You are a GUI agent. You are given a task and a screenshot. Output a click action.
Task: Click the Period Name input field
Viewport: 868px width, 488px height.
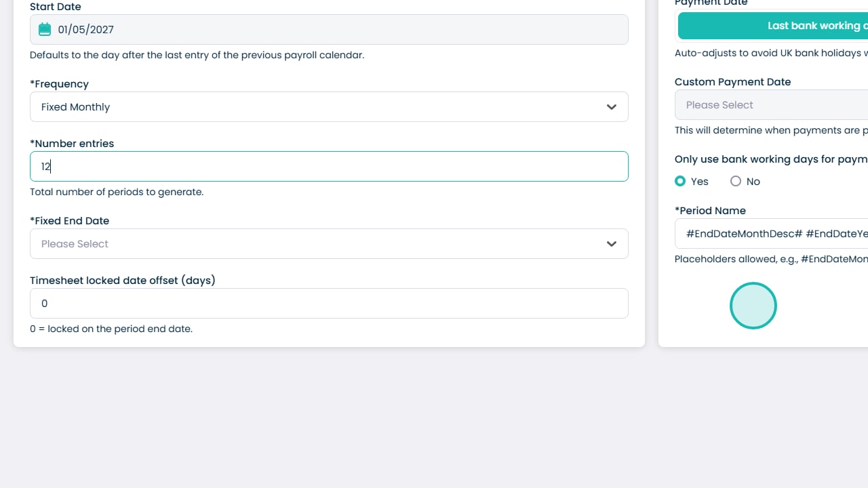coord(772,234)
